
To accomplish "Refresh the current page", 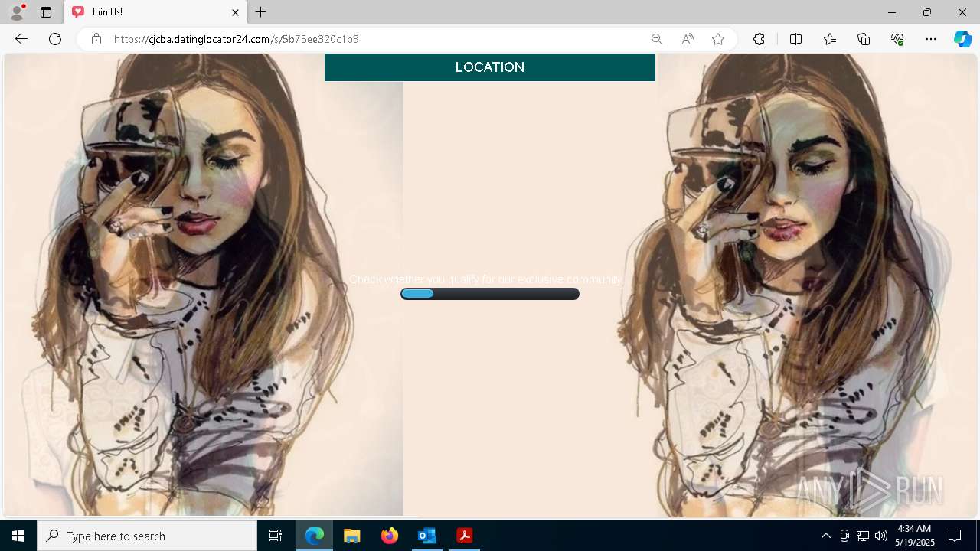I will coord(55,39).
